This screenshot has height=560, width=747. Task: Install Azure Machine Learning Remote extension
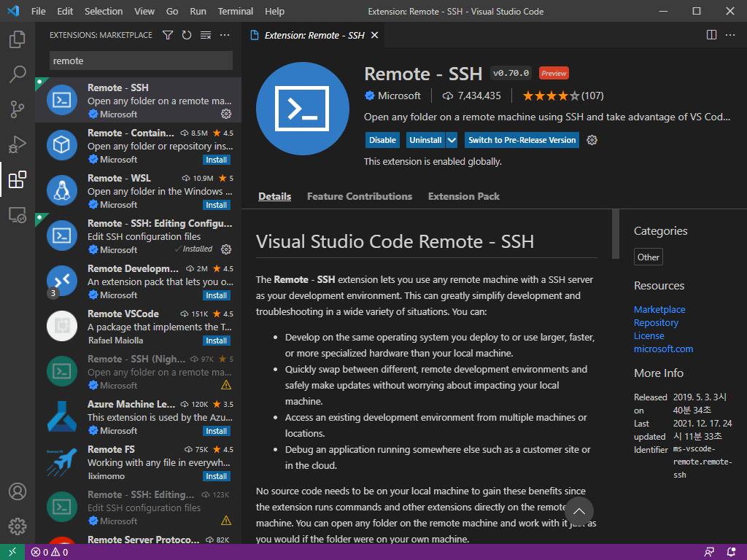click(216, 431)
